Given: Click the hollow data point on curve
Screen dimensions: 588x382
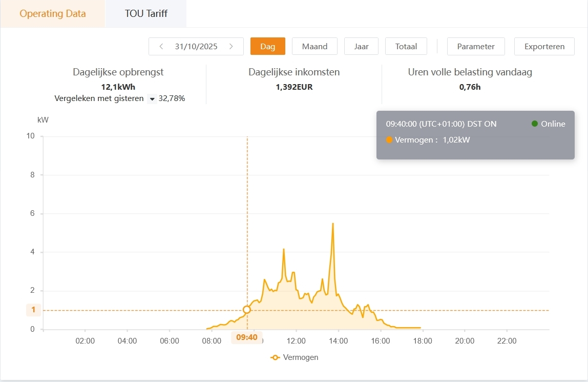Looking at the screenshot, I should (x=247, y=310).
